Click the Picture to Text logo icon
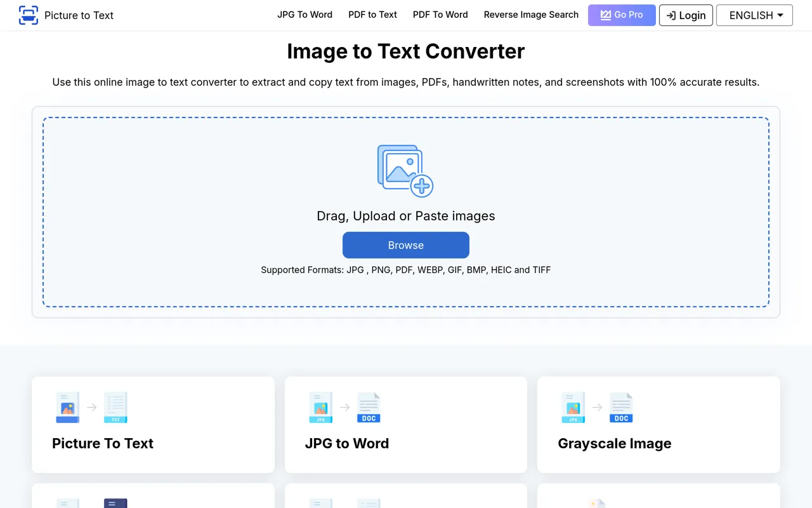812x508 pixels. (29, 15)
